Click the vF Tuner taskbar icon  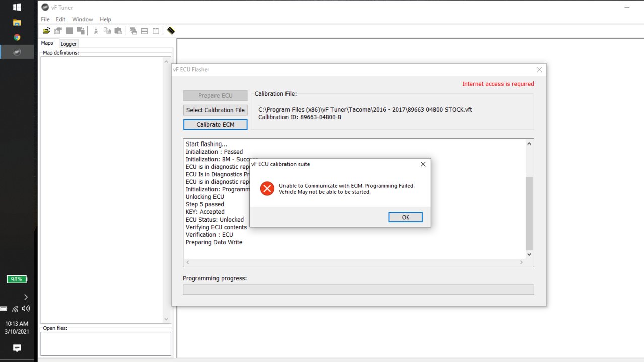point(17,52)
